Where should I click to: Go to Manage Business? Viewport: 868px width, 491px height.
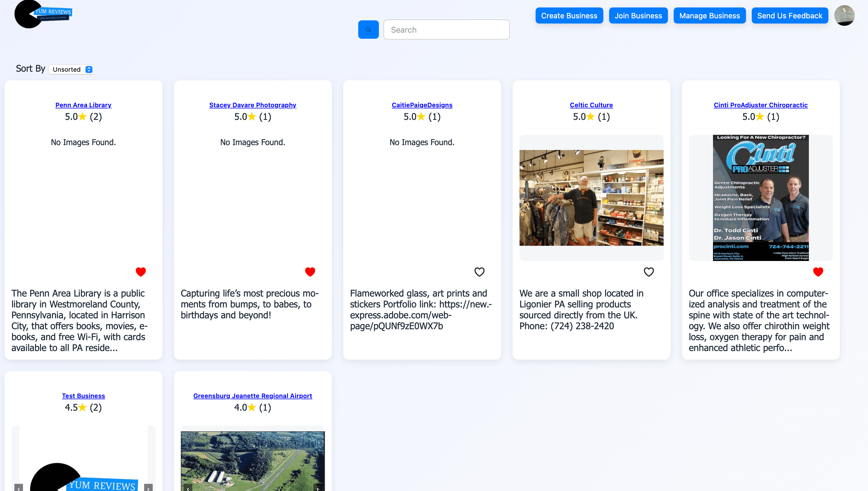click(x=709, y=15)
